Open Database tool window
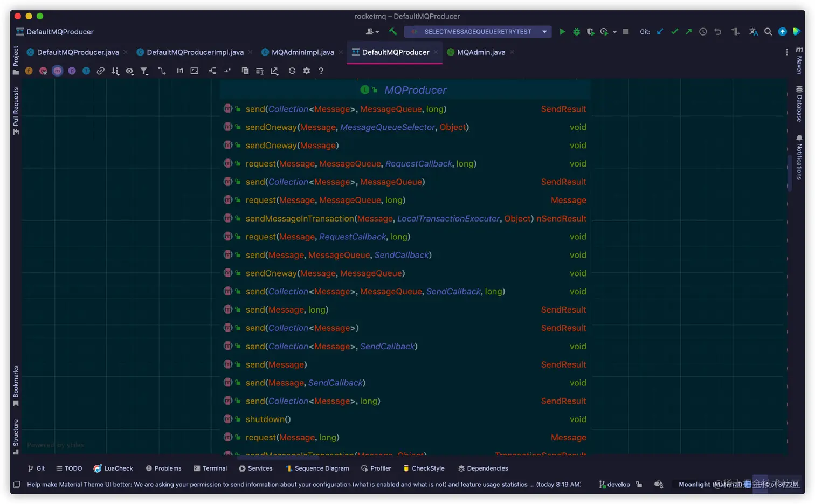The width and height of the screenshot is (815, 504). [799, 103]
